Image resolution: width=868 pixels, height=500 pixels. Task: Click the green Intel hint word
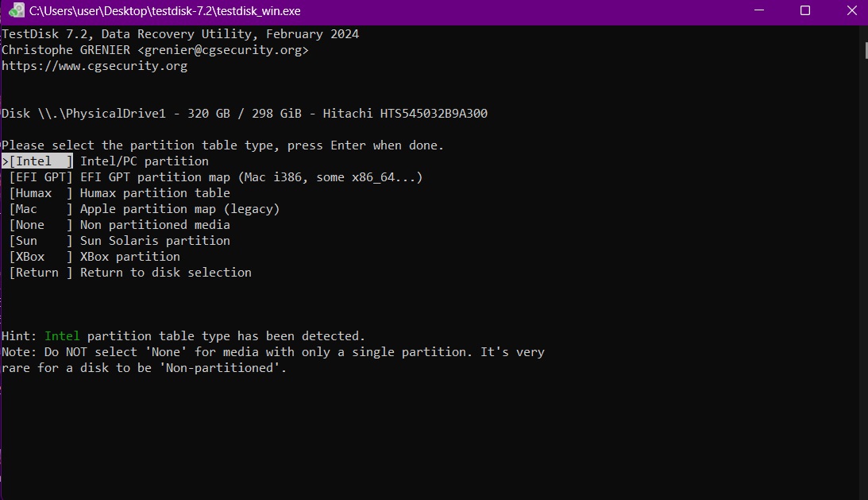(62, 336)
